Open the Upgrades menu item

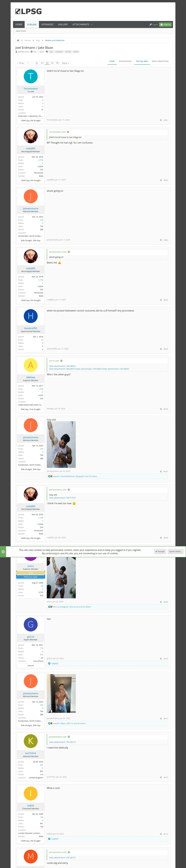point(47,25)
